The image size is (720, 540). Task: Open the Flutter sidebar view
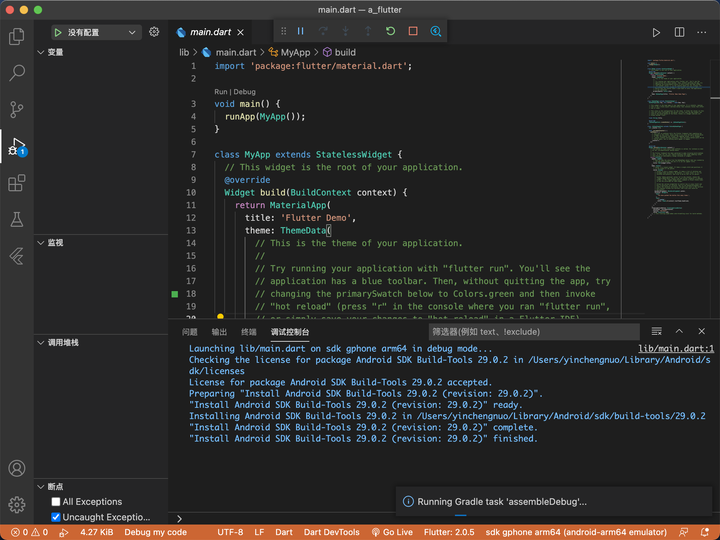coord(17,256)
